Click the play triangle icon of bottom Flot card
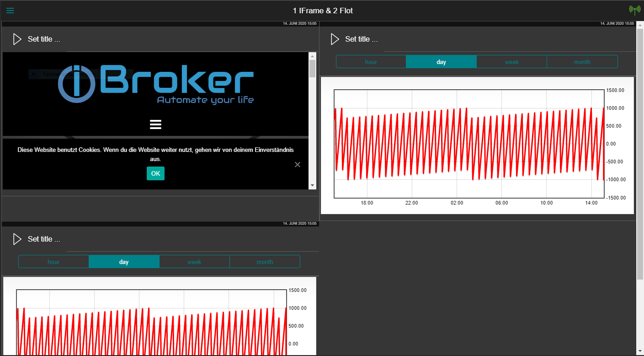The image size is (644, 356). [17, 239]
